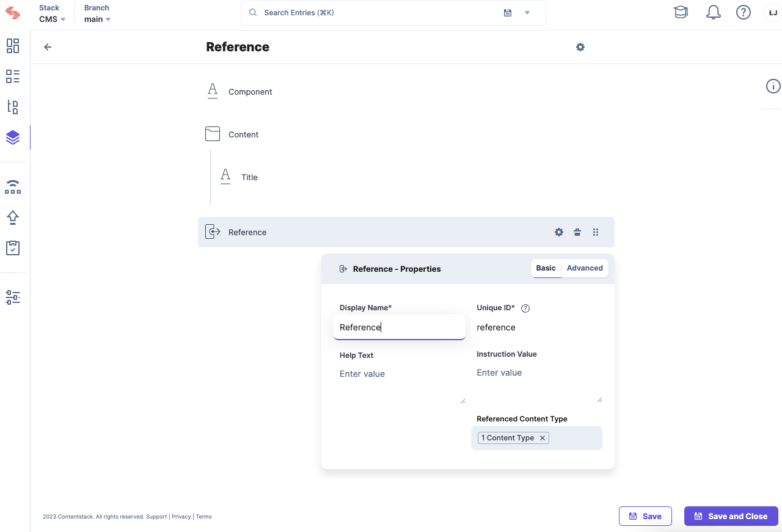The width and height of the screenshot is (782, 532).
Task: Click the content type settings gear in header
Action: point(580,47)
